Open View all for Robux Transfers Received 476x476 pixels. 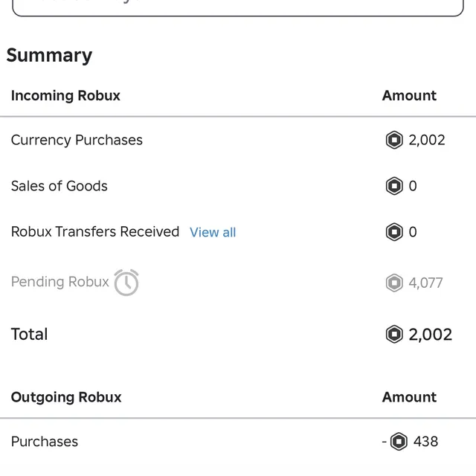(213, 233)
